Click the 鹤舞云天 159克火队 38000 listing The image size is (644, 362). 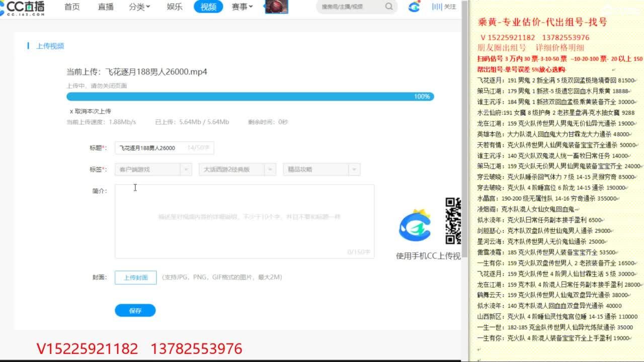[554, 295]
